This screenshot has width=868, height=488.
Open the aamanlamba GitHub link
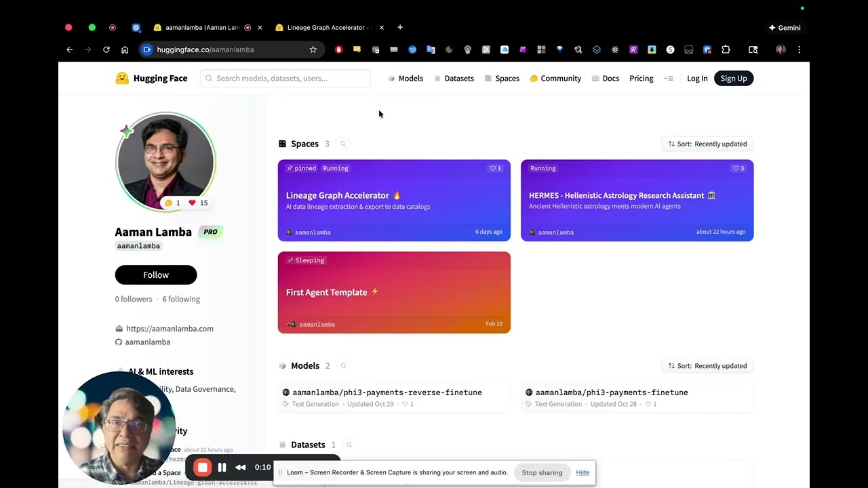(x=147, y=342)
